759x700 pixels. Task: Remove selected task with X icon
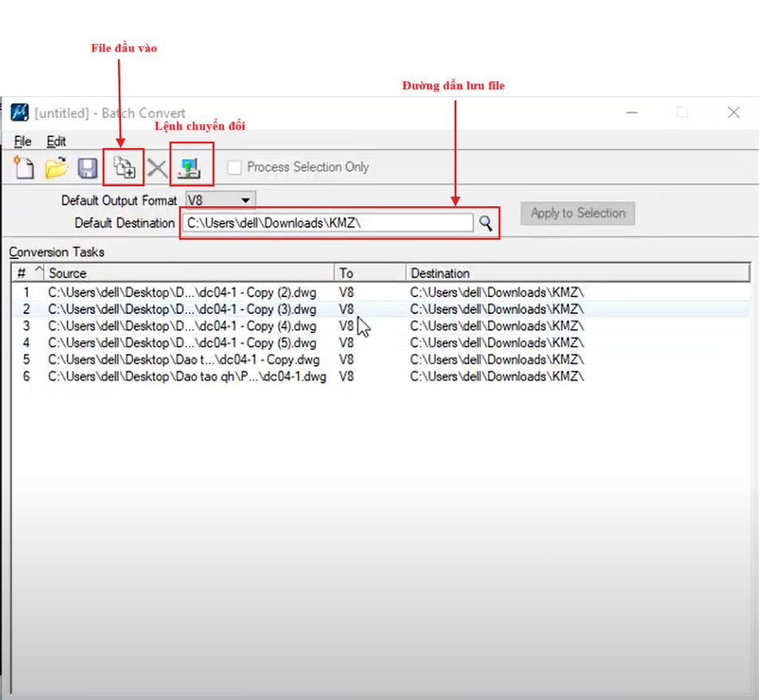157,168
